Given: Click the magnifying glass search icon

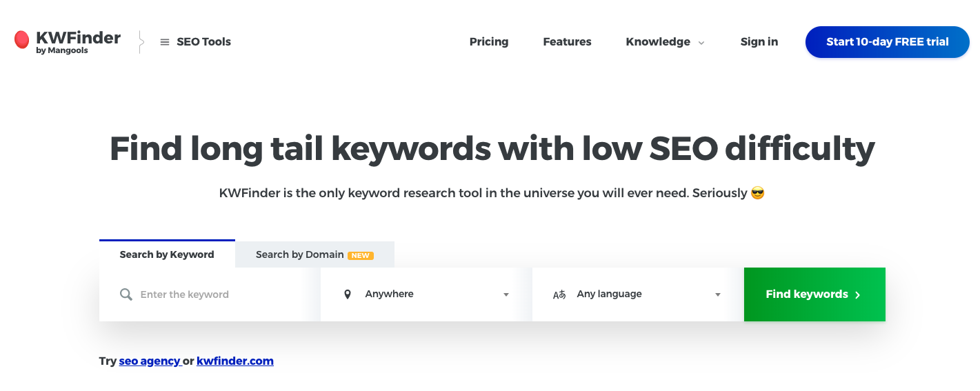Looking at the screenshot, I should coord(126,294).
